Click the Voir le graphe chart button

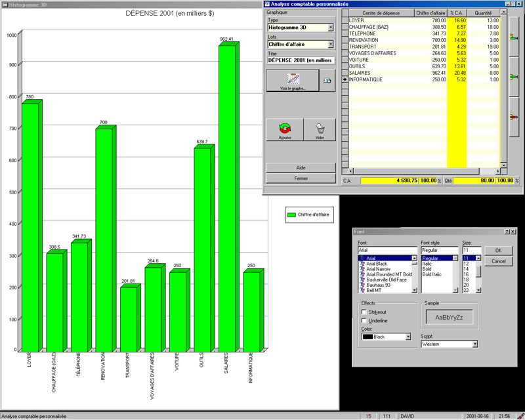(292, 80)
